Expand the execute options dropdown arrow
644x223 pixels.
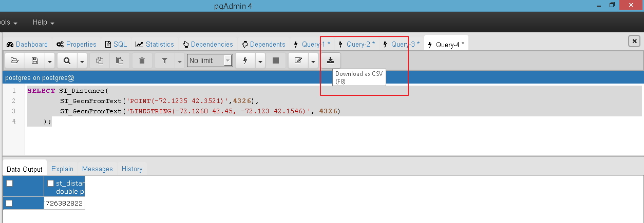click(260, 61)
